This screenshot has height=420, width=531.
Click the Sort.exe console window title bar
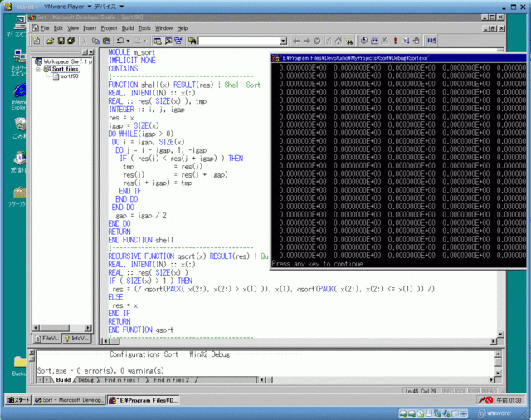(x=398, y=58)
